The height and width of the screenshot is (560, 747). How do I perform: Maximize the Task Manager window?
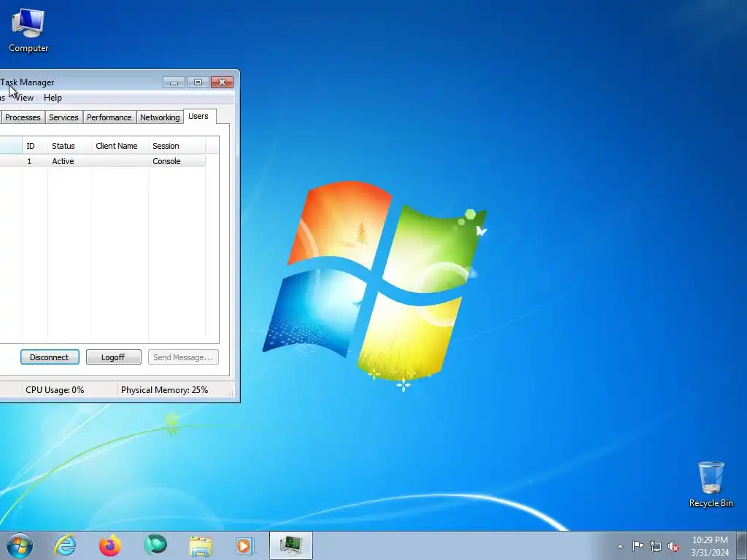[x=198, y=82]
